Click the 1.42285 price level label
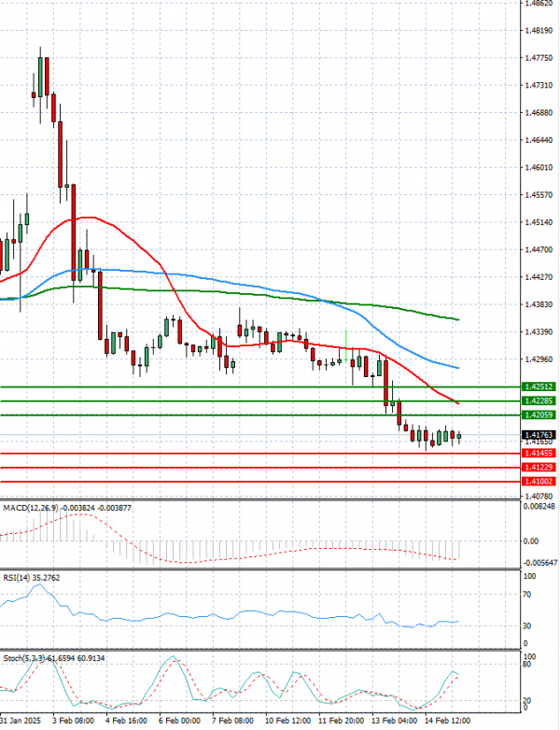Image resolution: width=560 pixels, height=730 pixels. pyautogui.click(x=539, y=400)
